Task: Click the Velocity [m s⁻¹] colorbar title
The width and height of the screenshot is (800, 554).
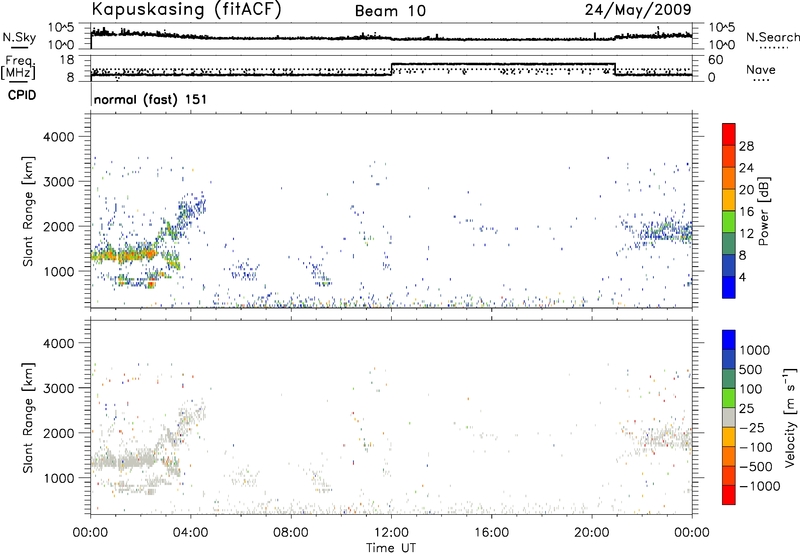Action: tap(790, 417)
